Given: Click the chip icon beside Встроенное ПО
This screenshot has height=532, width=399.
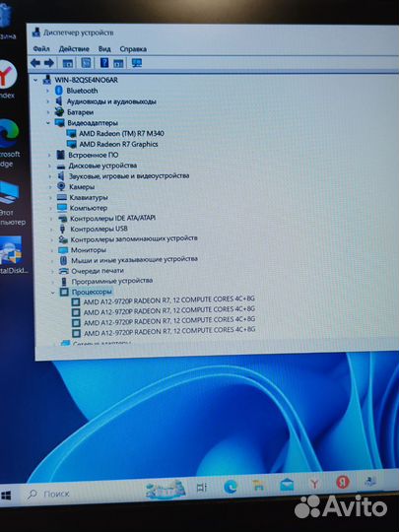Looking at the screenshot, I should click(x=61, y=155).
